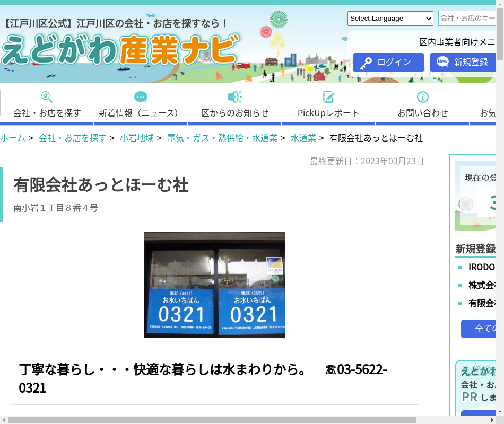Viewport: 504px width, 424px height.
Task: Click the key icon on login button
Action: click(x=366, y=63)
